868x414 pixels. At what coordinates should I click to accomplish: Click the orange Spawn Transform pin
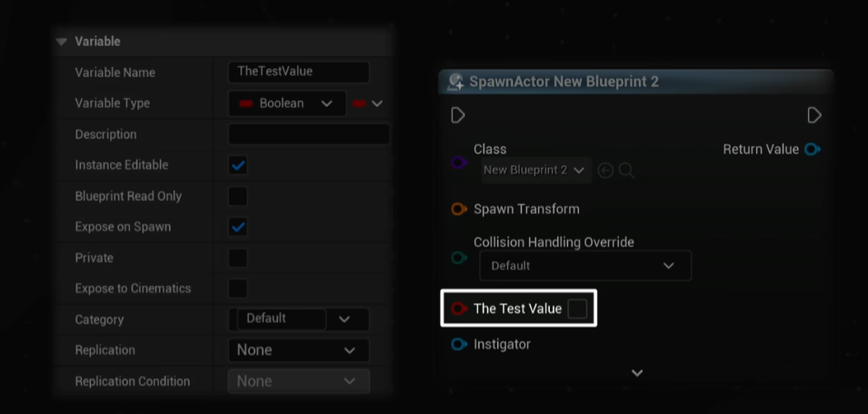(x=459, y=210)
